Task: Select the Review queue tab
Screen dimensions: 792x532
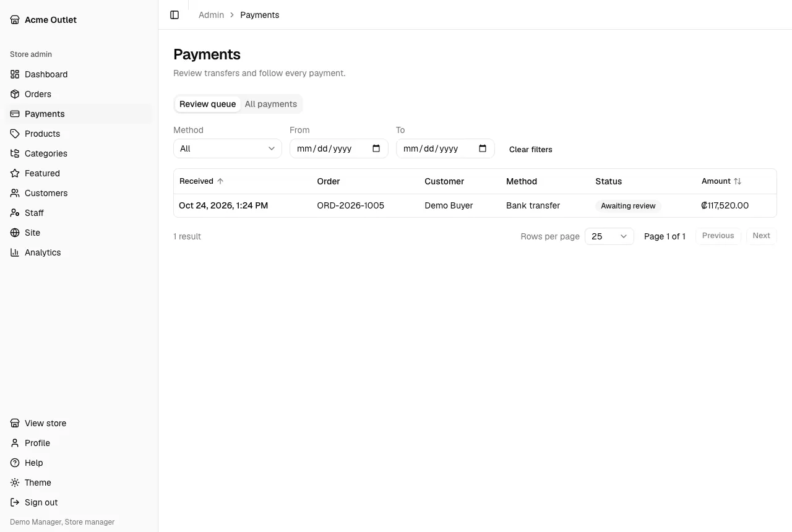Action: pos(207,104)
